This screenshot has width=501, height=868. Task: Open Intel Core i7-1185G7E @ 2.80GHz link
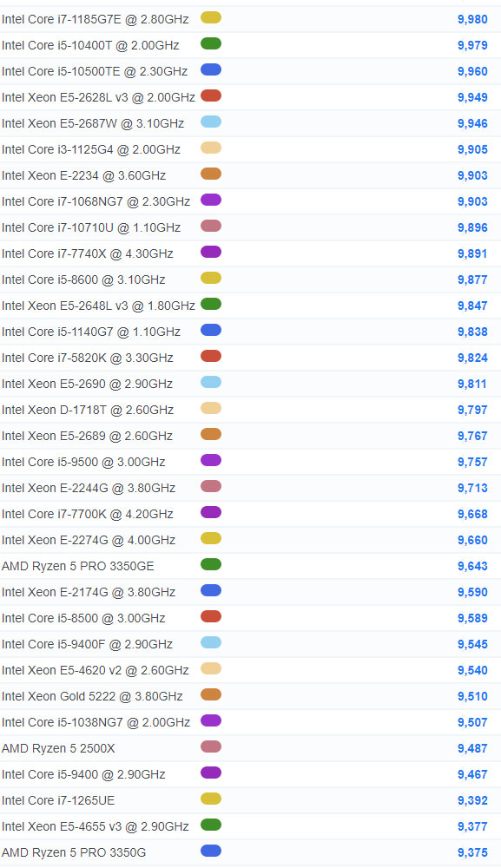click(x=96, y=19)
